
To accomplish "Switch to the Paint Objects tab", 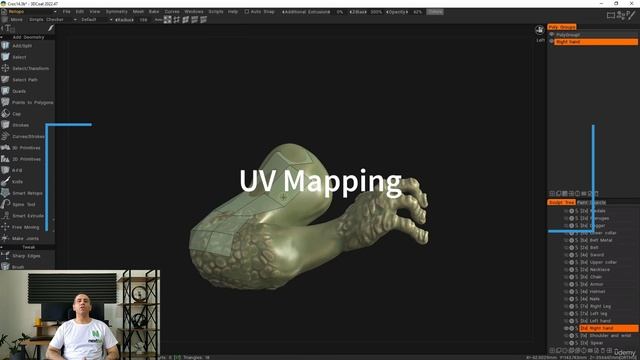I will click(591, 202).
